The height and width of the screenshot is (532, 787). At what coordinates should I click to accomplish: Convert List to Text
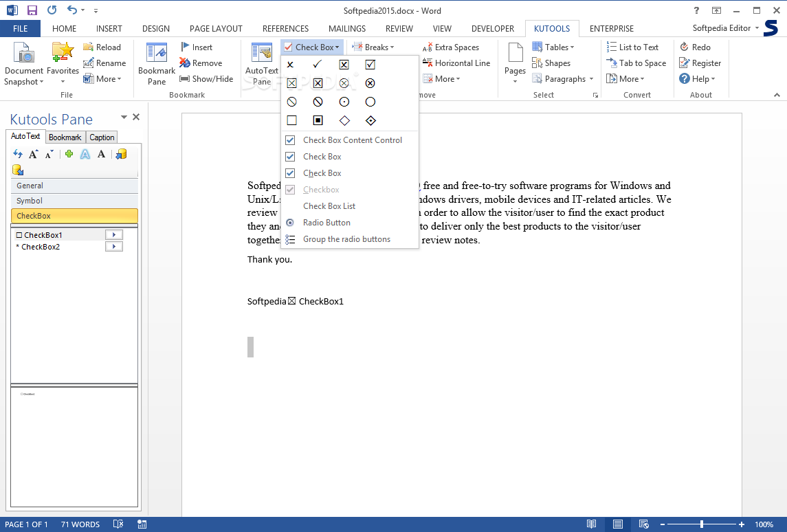632,47
